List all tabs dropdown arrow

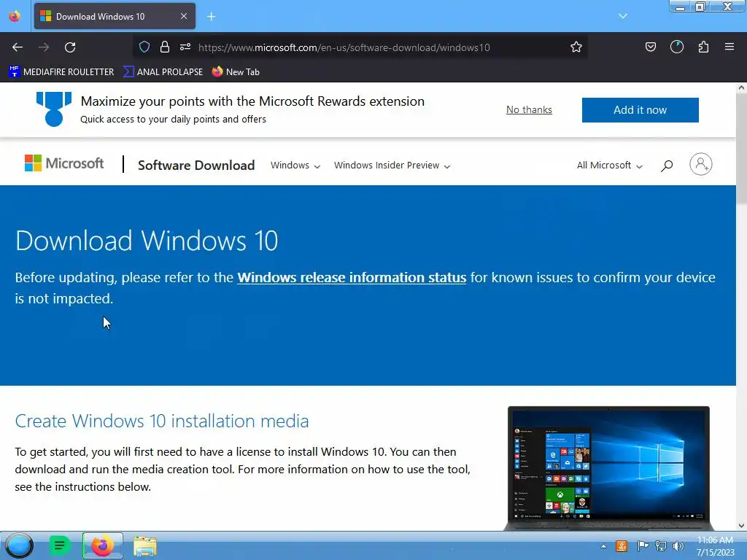point(623,16)
